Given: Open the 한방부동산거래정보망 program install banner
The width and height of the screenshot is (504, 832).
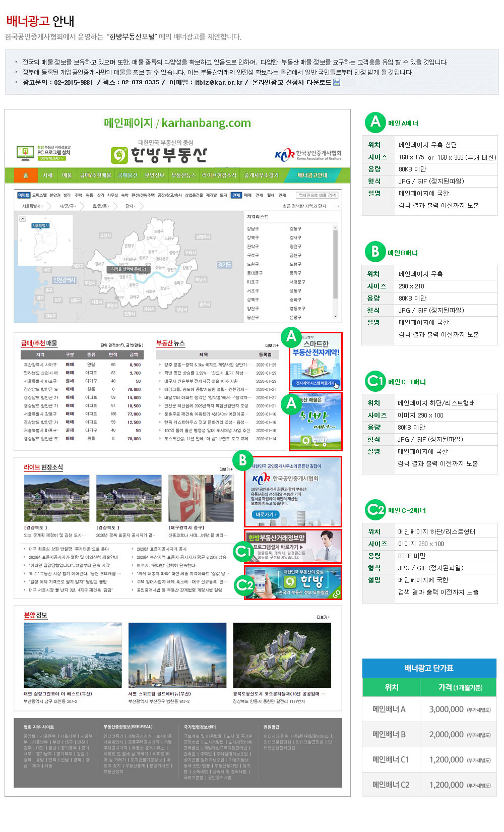Looking at the screenshot, I should pyautogui.click(x=293, y=546).
